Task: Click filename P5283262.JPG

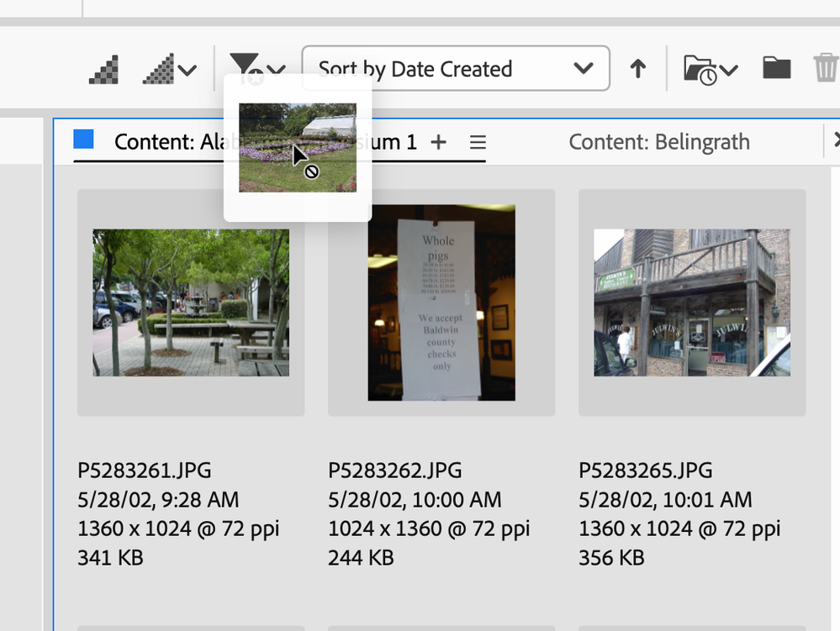Action: [x=395, y=471]
